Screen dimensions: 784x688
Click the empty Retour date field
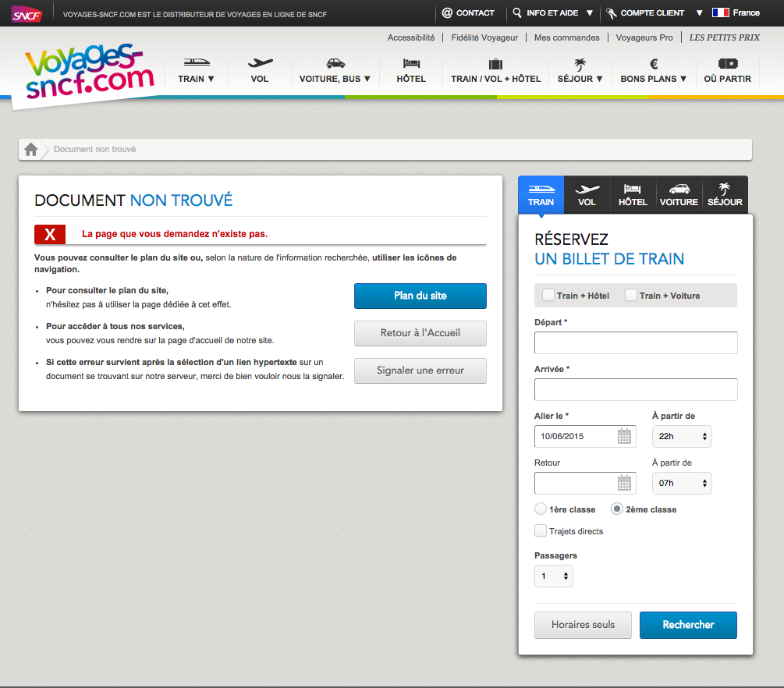pyautogui.click(x=585, y=483)
